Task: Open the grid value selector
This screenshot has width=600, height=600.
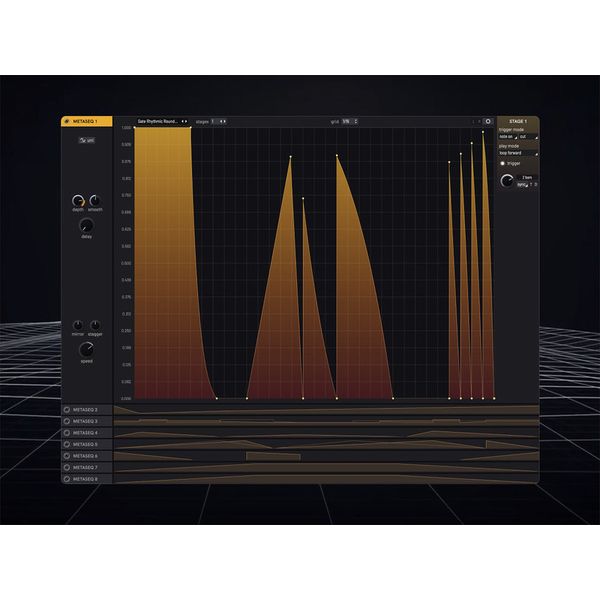Action: tap(346, 121)
